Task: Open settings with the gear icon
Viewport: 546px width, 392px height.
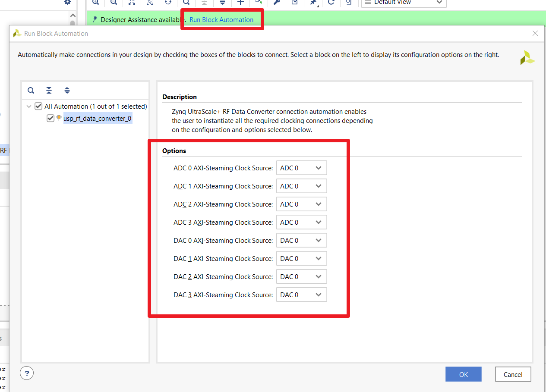Action: [67, 2]
